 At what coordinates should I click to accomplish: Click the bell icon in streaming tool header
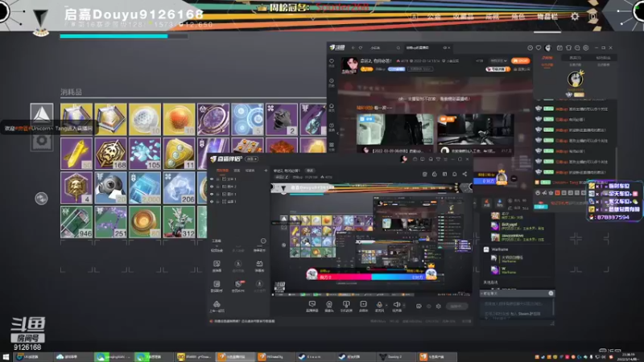point(454,174)
